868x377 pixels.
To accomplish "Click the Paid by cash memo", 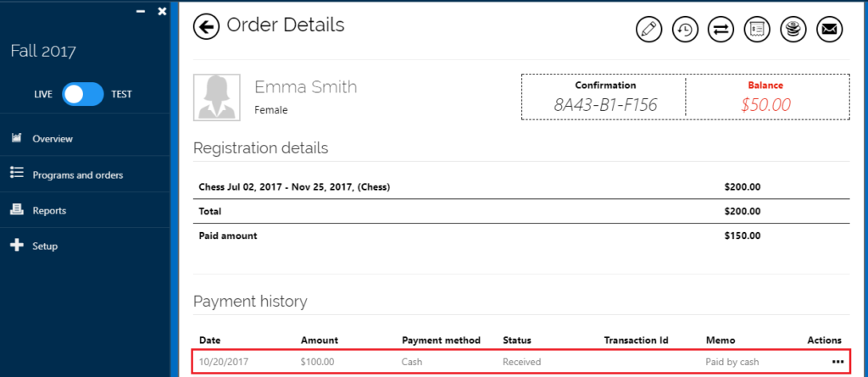I will coord(732,362).
